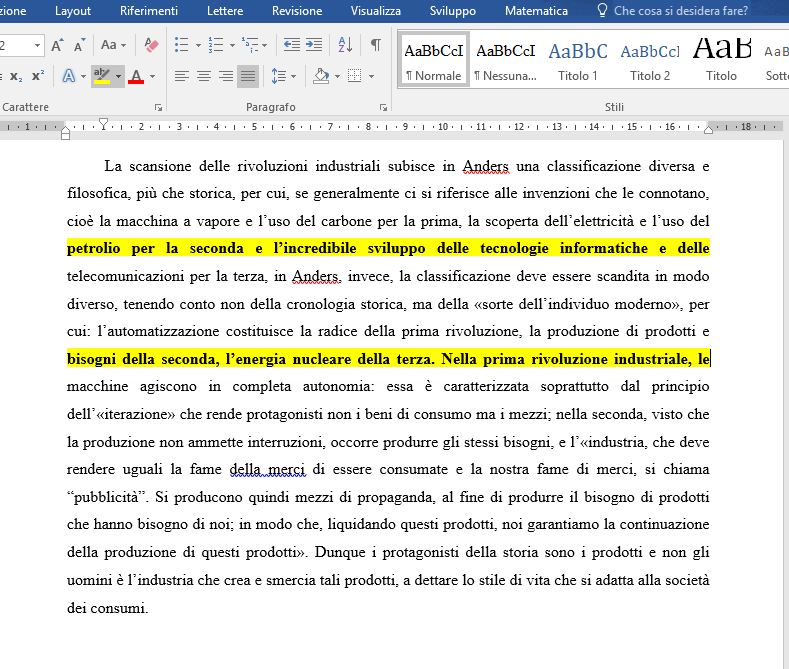Viewport: 789px width, 669px height.
Task: Click the flagged phrase 'della merci'
Action: coord(267,470)
